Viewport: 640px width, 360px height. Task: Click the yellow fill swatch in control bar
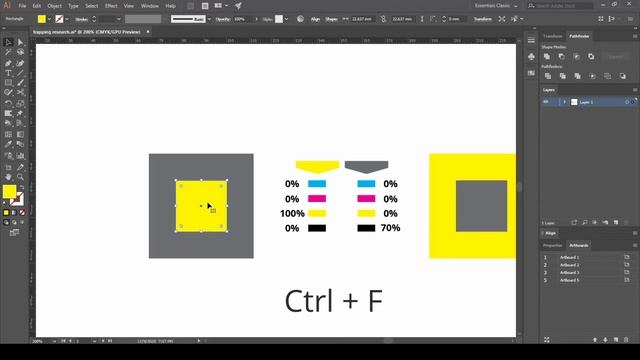[42, 19]
